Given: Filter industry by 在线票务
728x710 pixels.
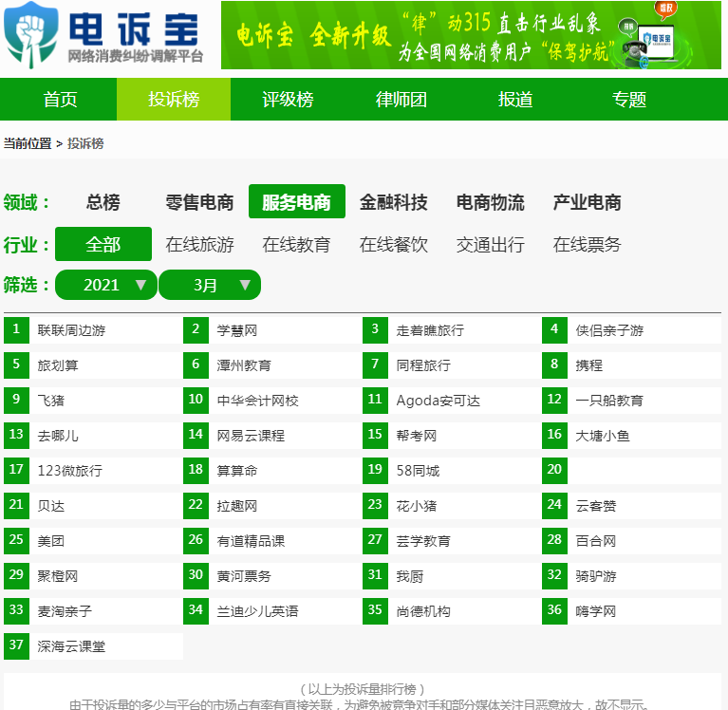Looking at the screenshot, I should [587, 244].
